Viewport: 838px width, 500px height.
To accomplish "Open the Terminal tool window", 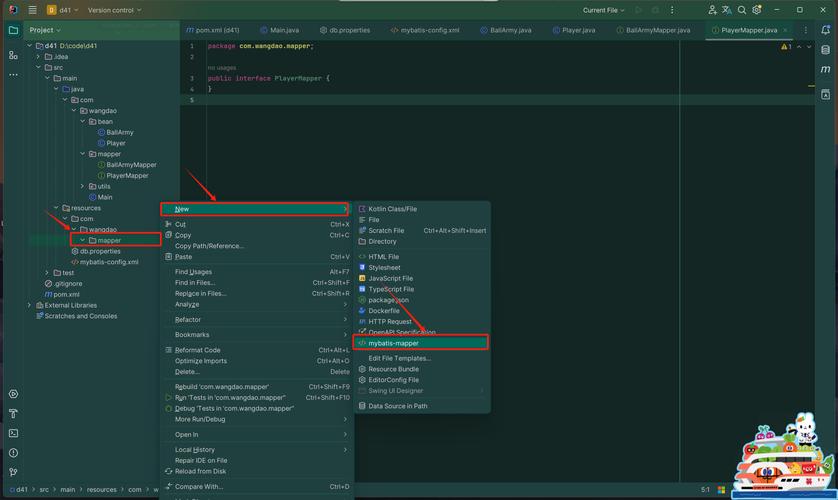I will pyautogui.click(x=13, y=433).
